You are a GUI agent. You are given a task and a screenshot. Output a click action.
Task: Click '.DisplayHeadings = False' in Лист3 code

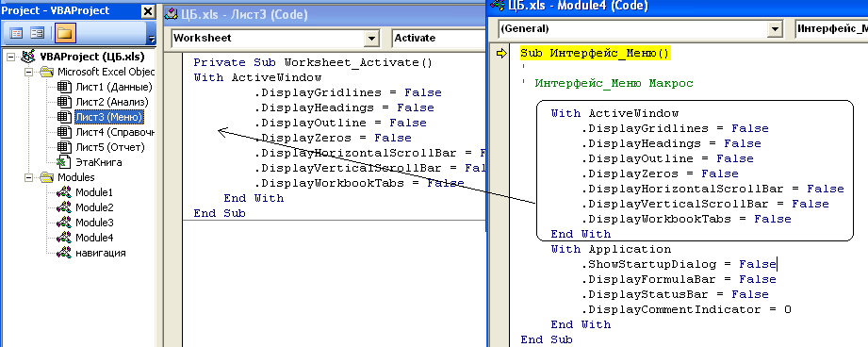click(x=344, y=107)
